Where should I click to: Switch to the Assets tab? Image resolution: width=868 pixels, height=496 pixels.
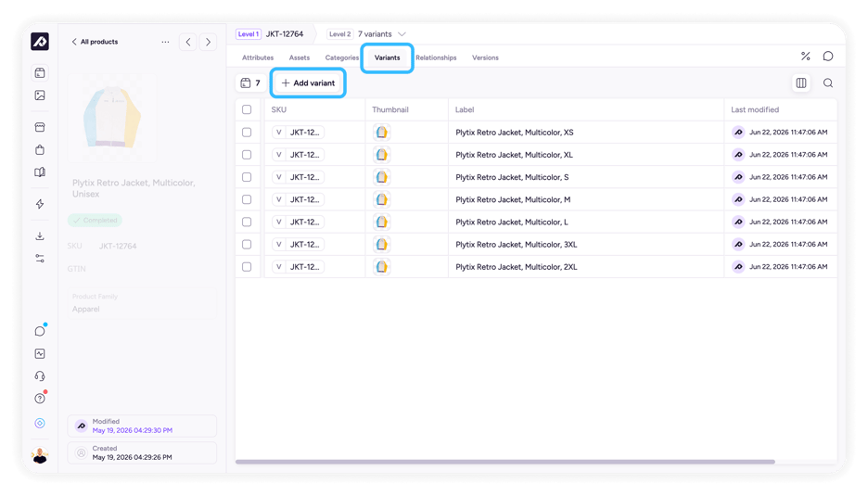click(300, 57)
